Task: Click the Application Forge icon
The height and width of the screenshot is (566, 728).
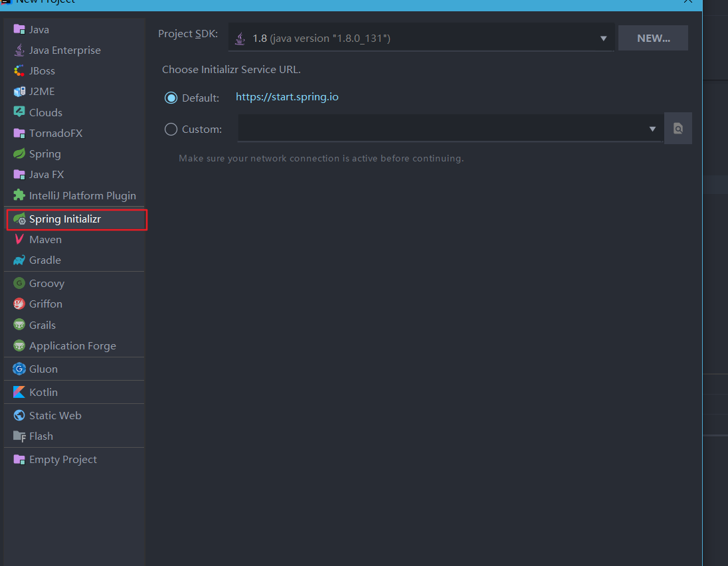Action: coord(19,345)
